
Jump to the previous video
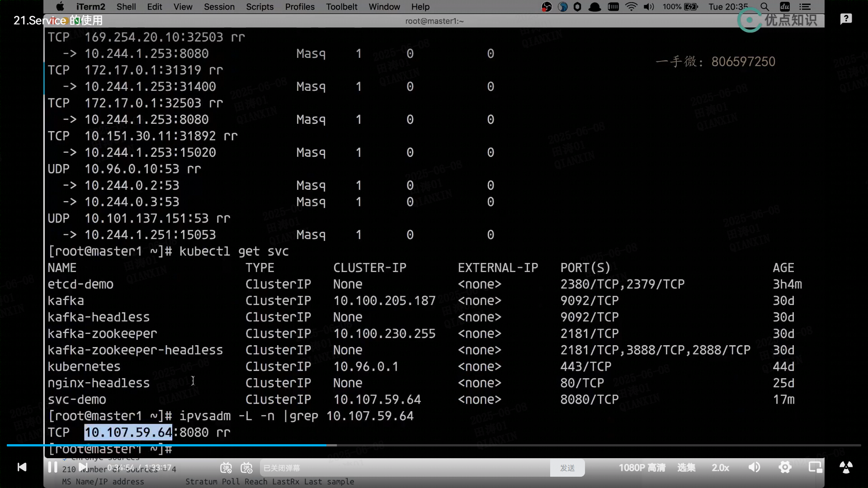coord(22,467)
